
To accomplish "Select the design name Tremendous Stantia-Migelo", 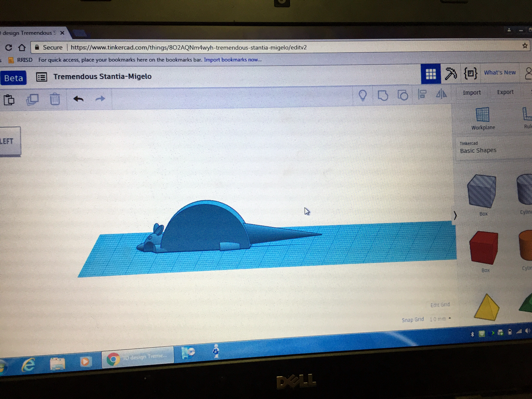I will (103, 76).
